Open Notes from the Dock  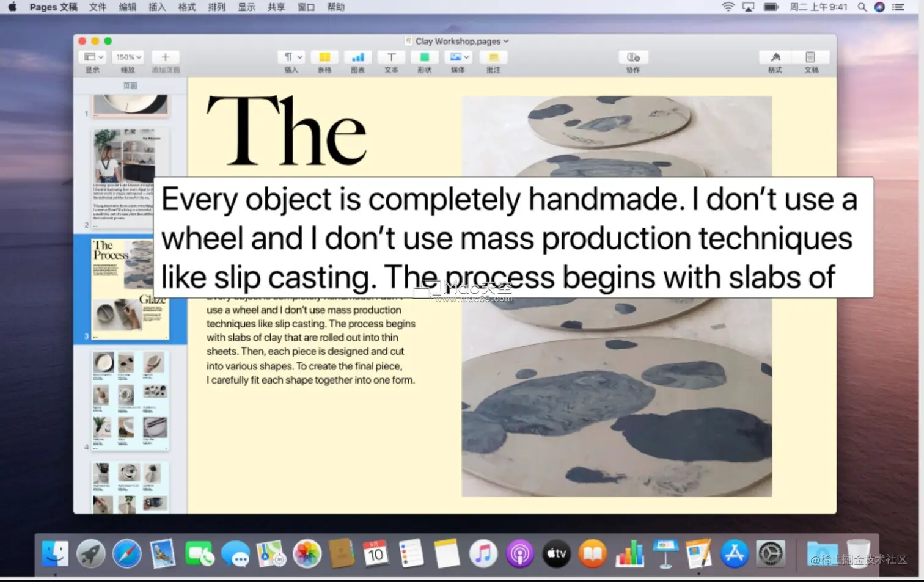(447, 554)
